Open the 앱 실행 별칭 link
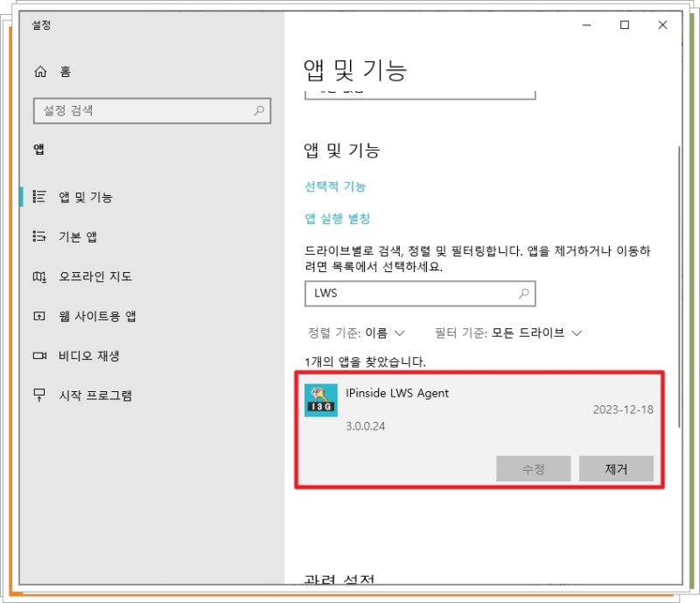The height and width of the screenshot is (603, 700). pos(337,219)
